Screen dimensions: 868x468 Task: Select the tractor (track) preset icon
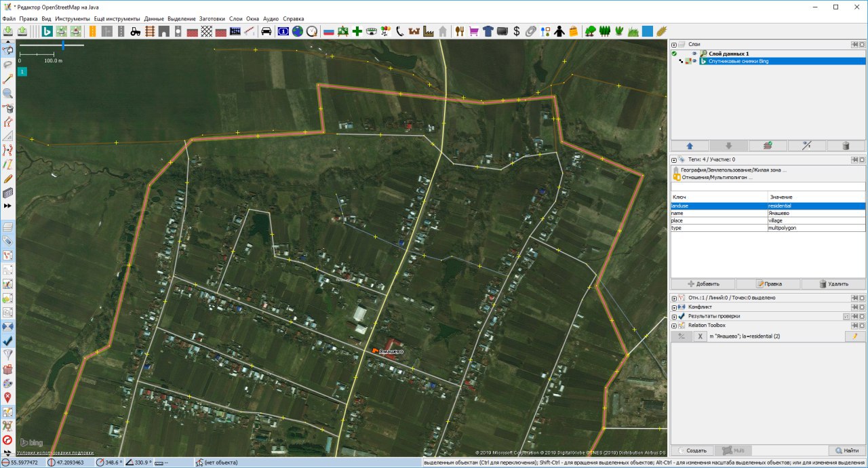point(136,31)
